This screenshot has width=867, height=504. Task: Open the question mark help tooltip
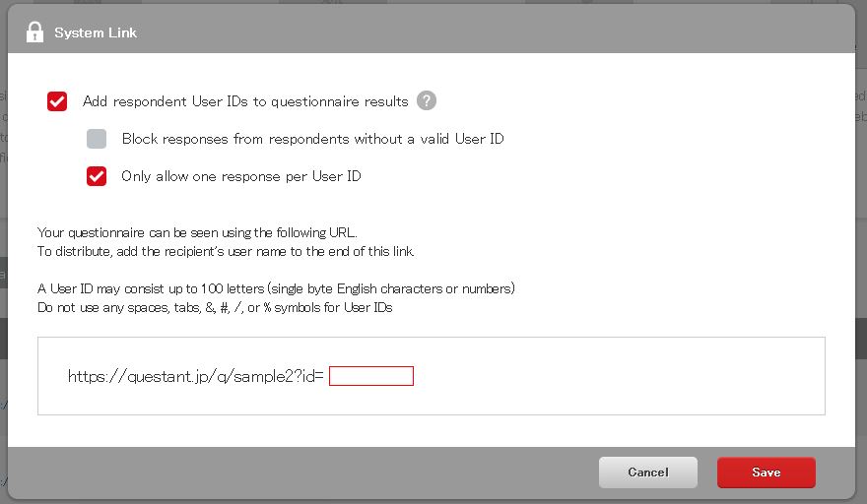point(427,100)
